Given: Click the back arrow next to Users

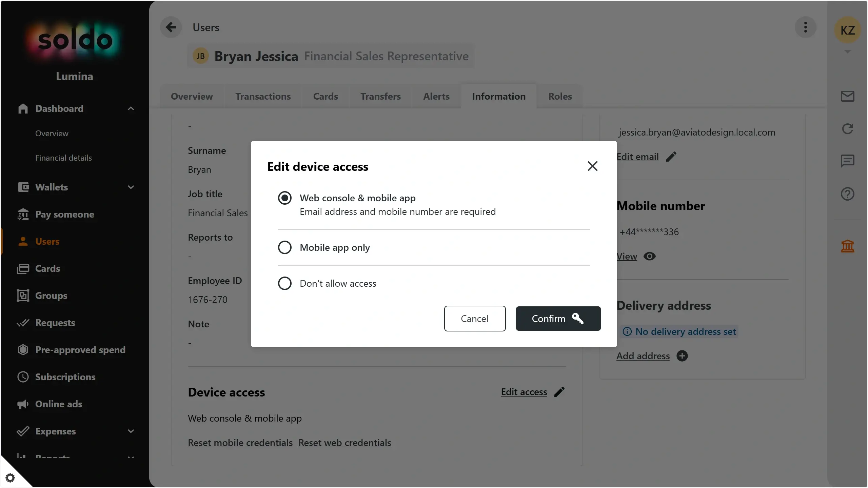Looking at the screenshot, I should click(x=171, y=27).
